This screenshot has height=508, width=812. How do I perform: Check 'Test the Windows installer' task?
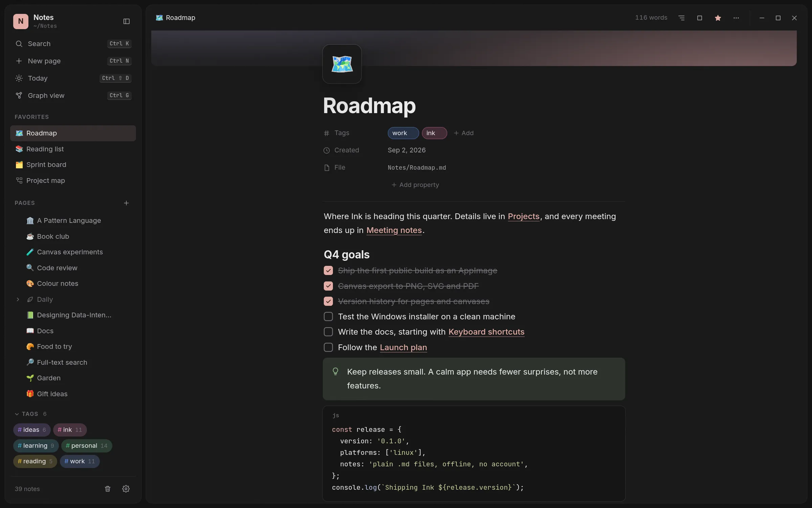pyautogui.click(x=328, y=316)
